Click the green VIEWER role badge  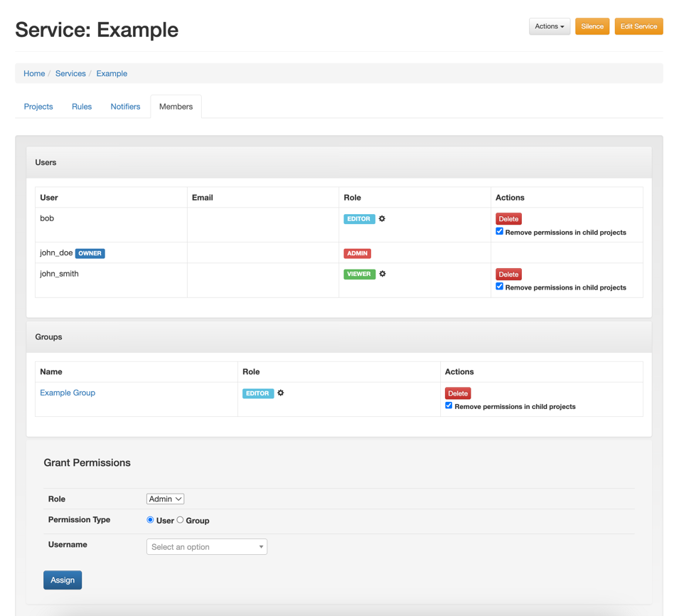click(x=359, y=274)
